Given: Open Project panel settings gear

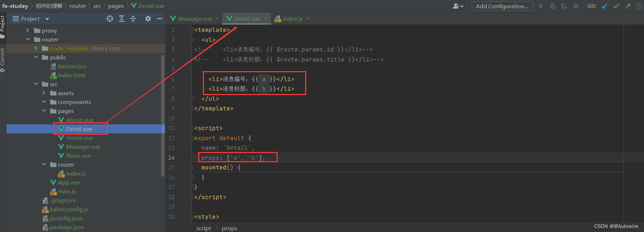Looking at the screenshot, I should [x=148, y=19].
